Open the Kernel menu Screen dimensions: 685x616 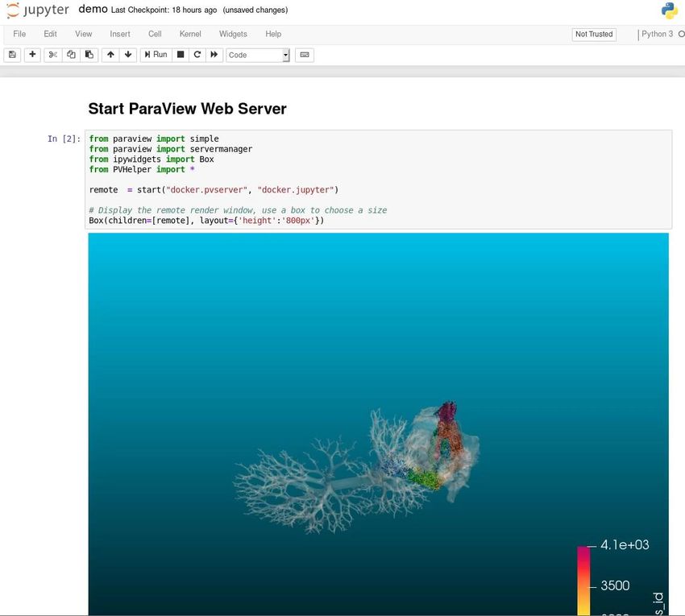[x=190, y=34]
